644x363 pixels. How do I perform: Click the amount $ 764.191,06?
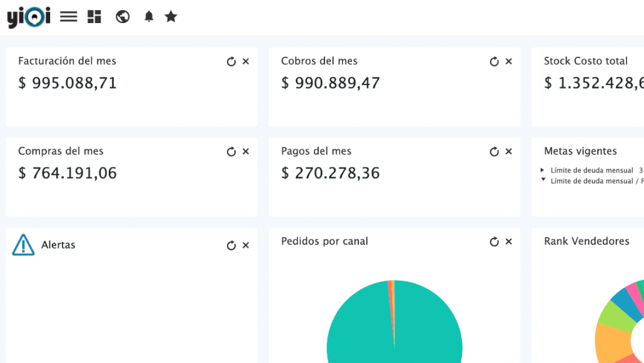point(68,173)
